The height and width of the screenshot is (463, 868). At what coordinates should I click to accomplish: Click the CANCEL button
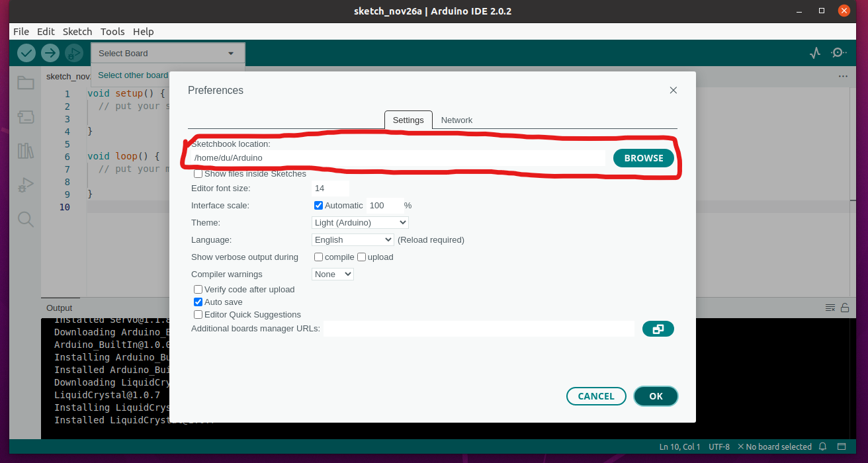coord(596,396)
